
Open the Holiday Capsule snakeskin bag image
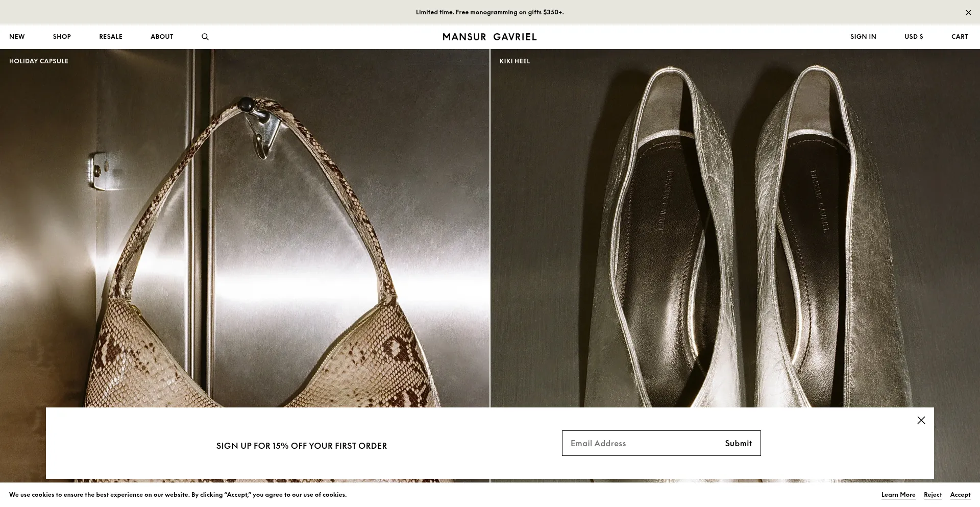pos(245,230)
